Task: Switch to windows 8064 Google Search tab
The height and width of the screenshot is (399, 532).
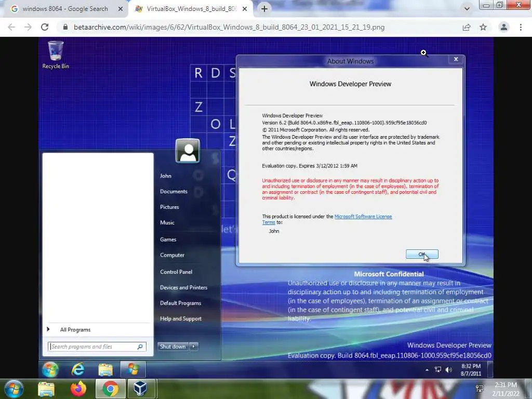Action: pos(65,9)
